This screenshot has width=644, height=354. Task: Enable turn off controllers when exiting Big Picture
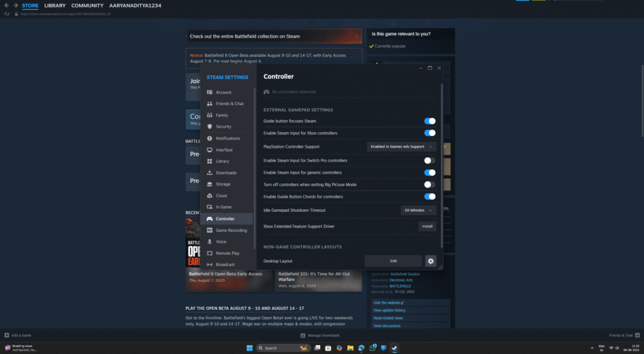tap(430, 184)
